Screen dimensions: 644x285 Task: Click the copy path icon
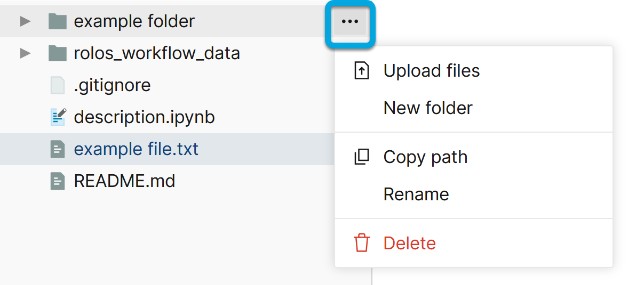[x=362, y=157]
